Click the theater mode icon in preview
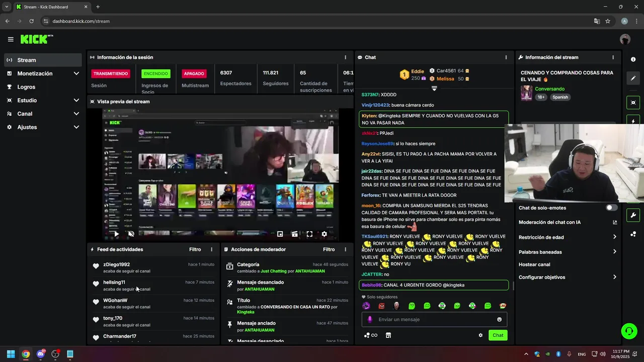This screenshot has width=644, height=362. point(295,234)
